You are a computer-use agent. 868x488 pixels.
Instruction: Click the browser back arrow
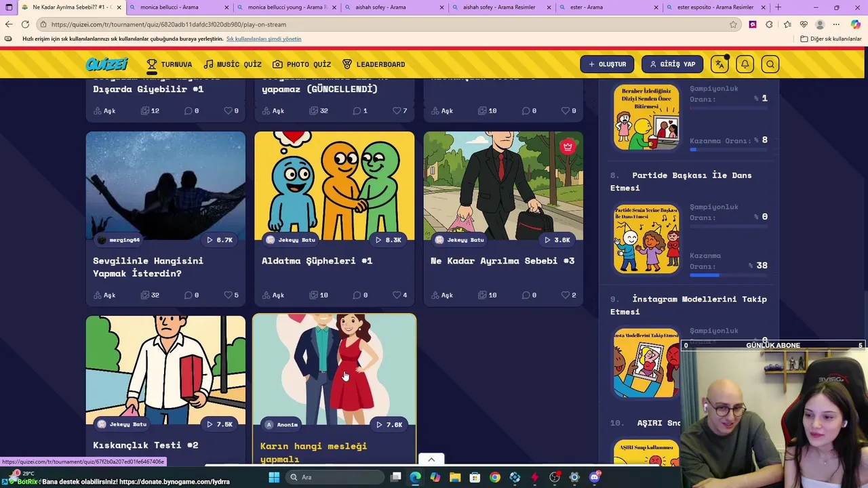[9, 24]
